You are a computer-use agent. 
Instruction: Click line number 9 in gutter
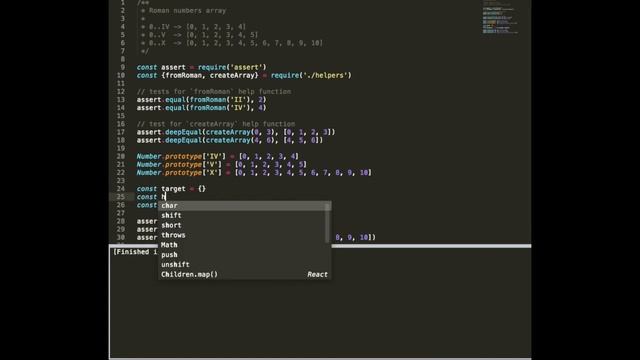click(122, 67)
